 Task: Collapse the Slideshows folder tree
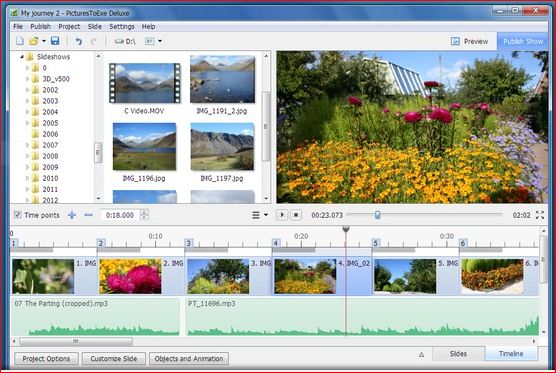click(x=22, y=57)
